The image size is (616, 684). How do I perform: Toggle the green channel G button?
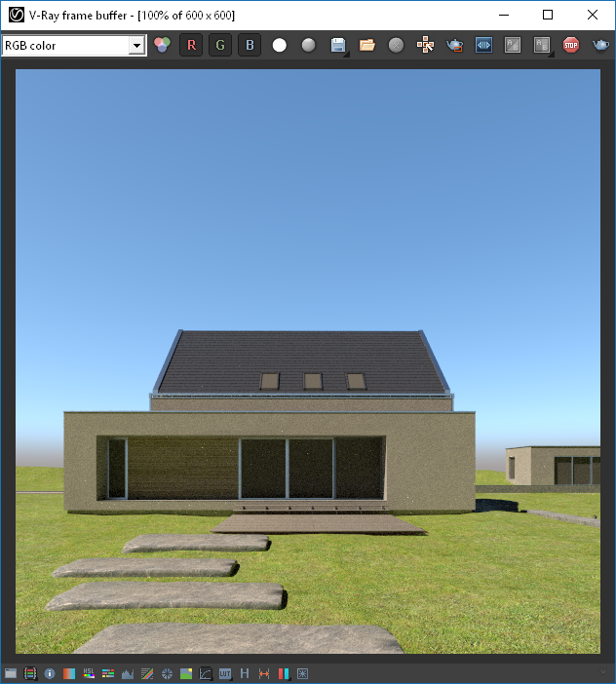[220, 45]
